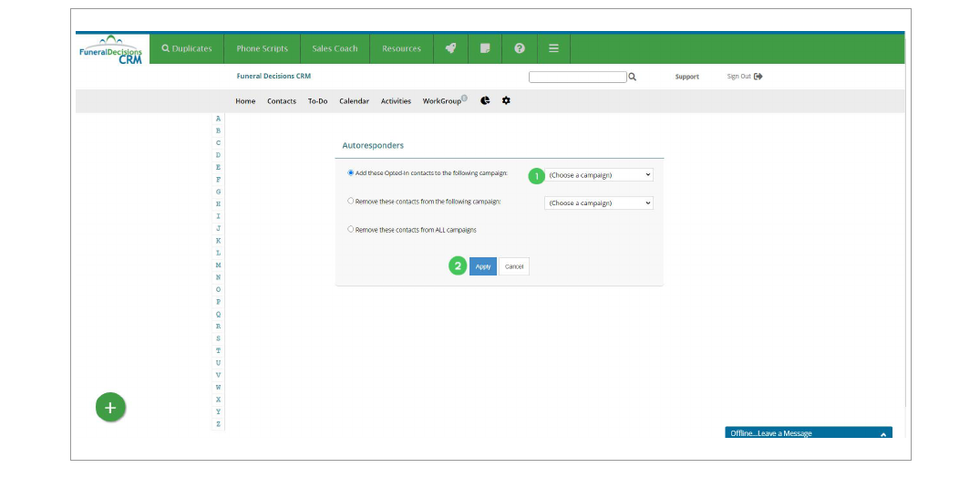
Task: Open the campaign dropdown for adding contacts
Action: (x=599, y=175)
